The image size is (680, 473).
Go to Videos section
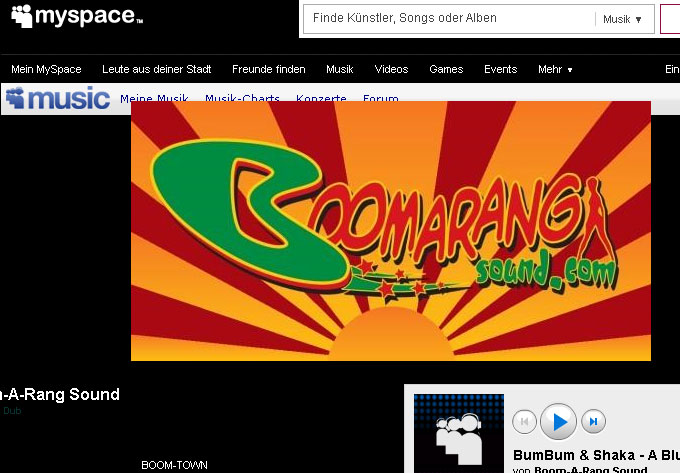(391, 69)
